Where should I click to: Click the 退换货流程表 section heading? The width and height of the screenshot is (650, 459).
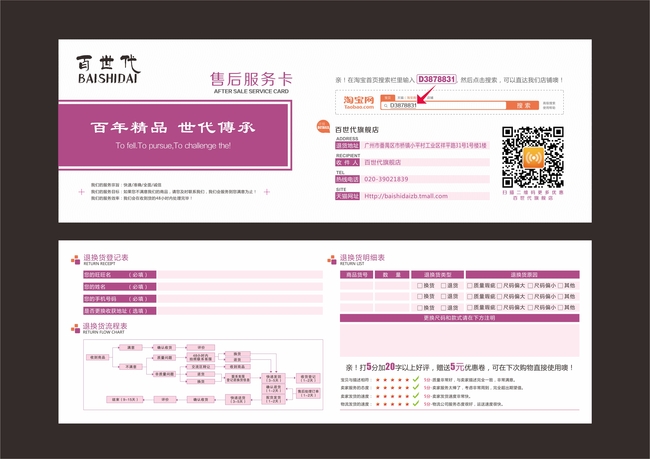[x=105, y=326]
